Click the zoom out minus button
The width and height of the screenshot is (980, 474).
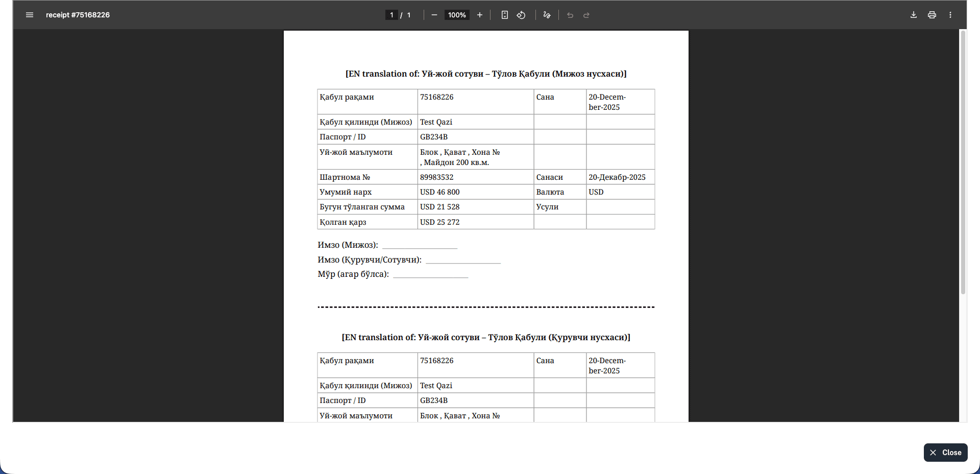(x=434, y=15)
